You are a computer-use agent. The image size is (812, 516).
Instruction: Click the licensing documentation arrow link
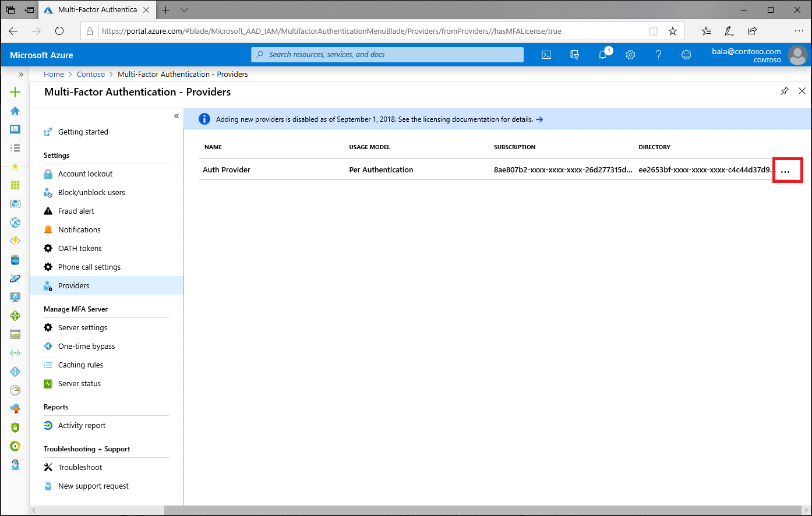point(539,119)
